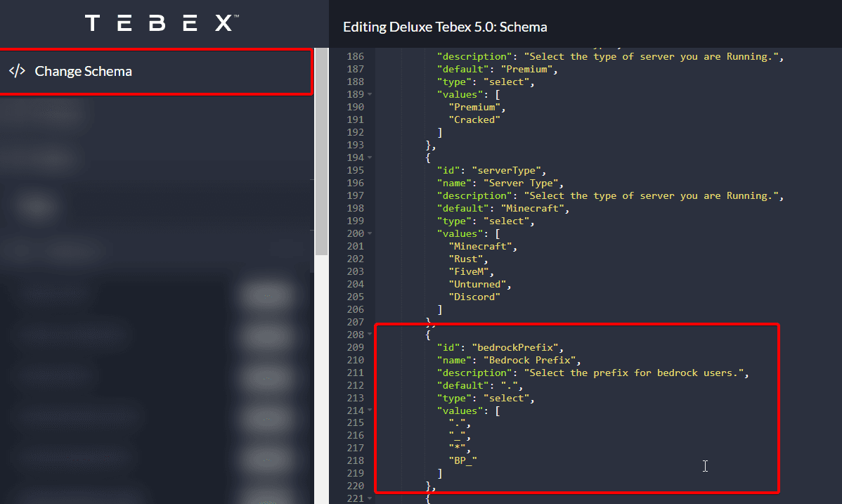Click the "*" value on line 217
The height and width of the screenshot is (504, 842).
pyautogui.click(x=457, y=448)
